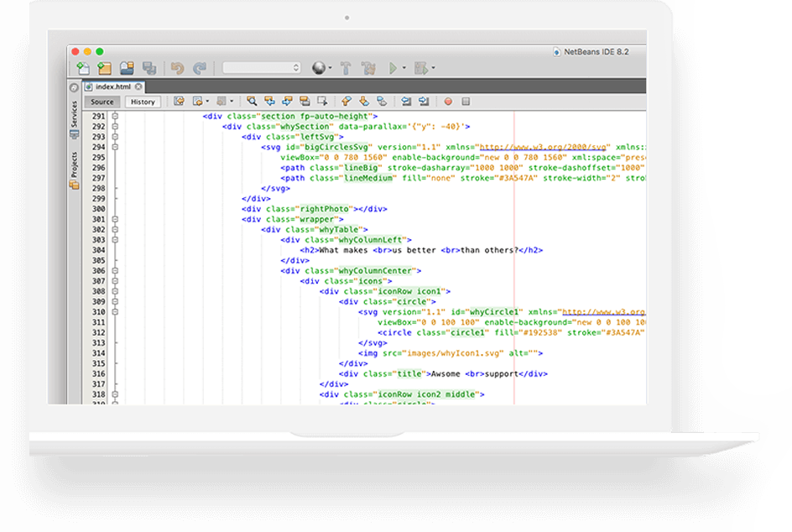The height and width of the screenshot is (532, 792).
Task: Collapse the code fold at line 294
Action: pyautogui.click(x=115, y=147)
